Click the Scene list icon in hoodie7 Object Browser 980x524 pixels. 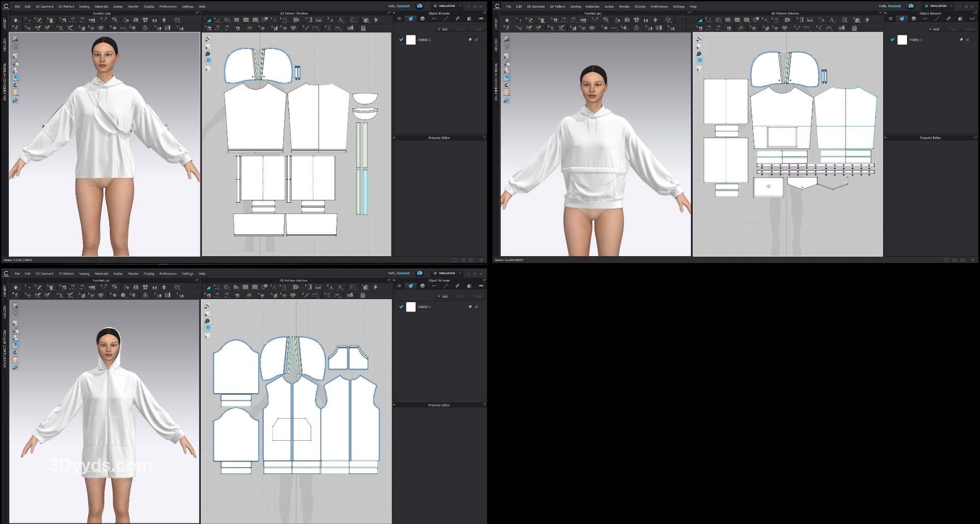(x=399, y=19)
